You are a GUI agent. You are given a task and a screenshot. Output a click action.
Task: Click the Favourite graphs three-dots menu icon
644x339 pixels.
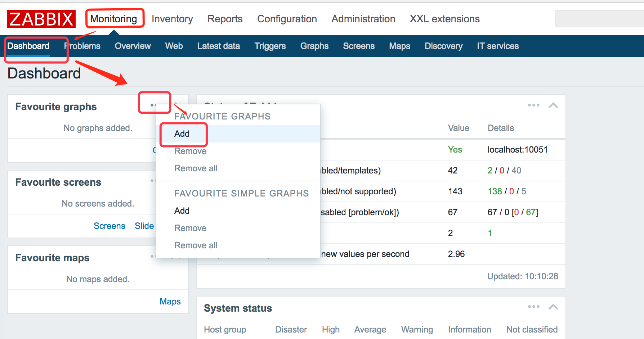click(153, 105)
